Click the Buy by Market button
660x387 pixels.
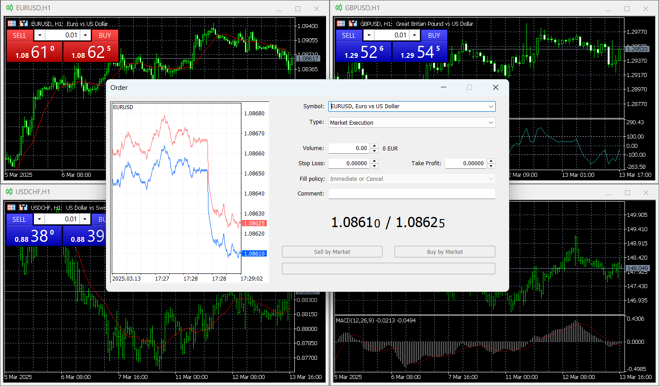(x=444, y=252)
